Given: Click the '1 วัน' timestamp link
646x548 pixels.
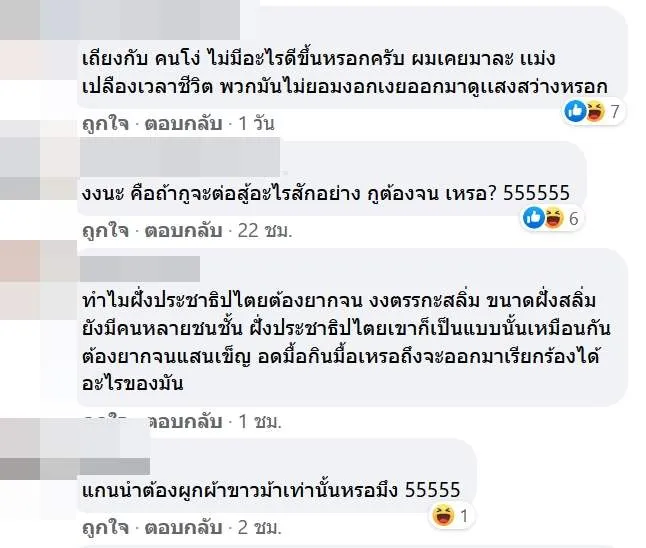Looking at the screenshot, I should click(256, 124).
